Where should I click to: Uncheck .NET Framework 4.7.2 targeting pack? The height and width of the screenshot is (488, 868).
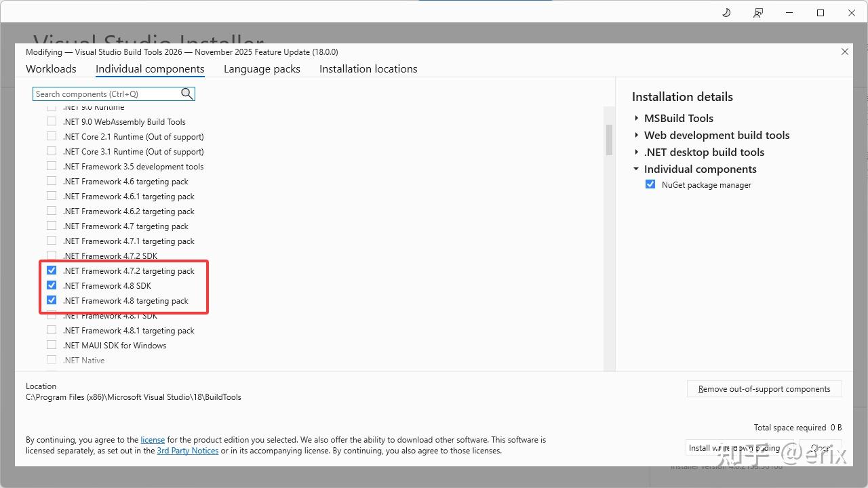(52, 270)
